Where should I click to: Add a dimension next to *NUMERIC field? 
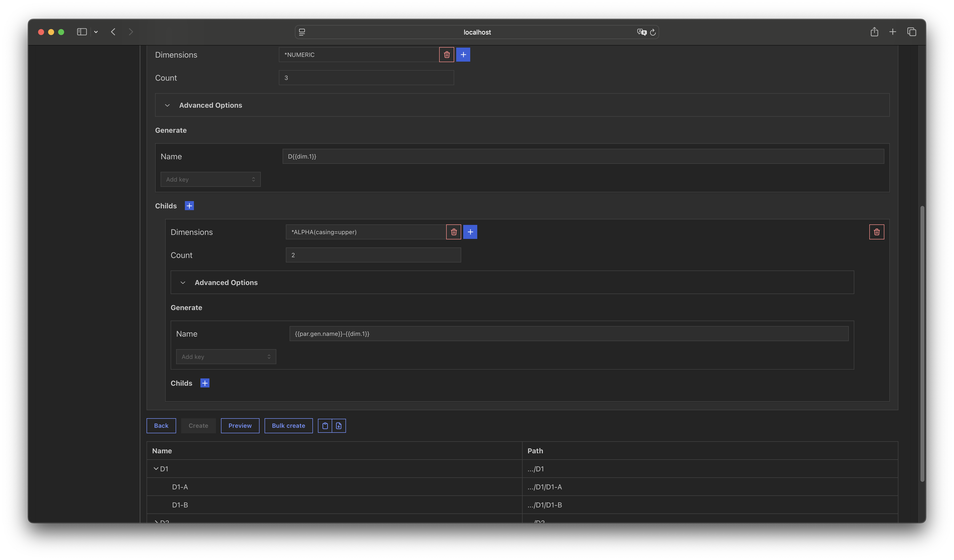[x=463, y=55]
